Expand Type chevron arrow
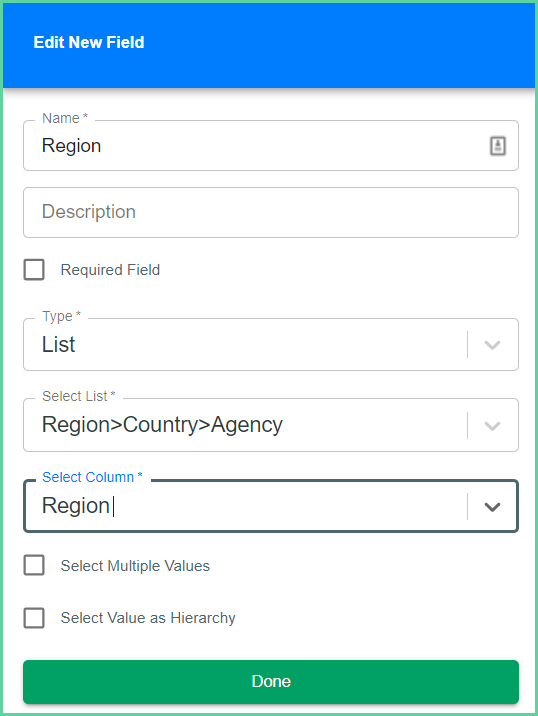The height and width of the screenshot is (716, 538). coord(492,345)
